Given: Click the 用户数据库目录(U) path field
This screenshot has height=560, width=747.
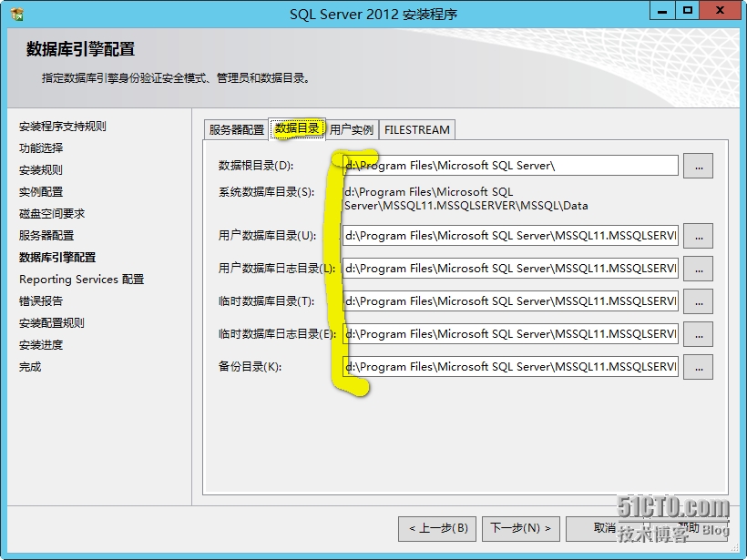Looking at the screenshot, I should (510, 235).
